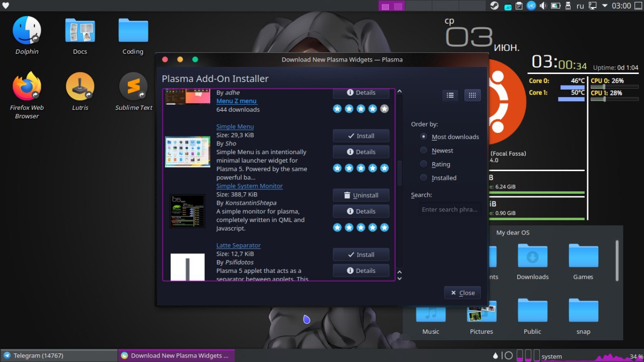Open Details for Menu Z menu
Image resolution: width=644 pixels, height=362 pixels.
pos(361,93)
